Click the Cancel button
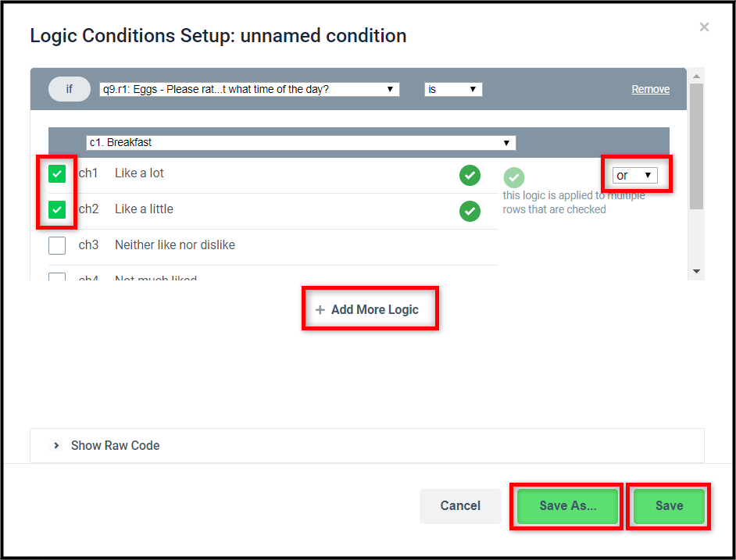 tap(460, 506)
